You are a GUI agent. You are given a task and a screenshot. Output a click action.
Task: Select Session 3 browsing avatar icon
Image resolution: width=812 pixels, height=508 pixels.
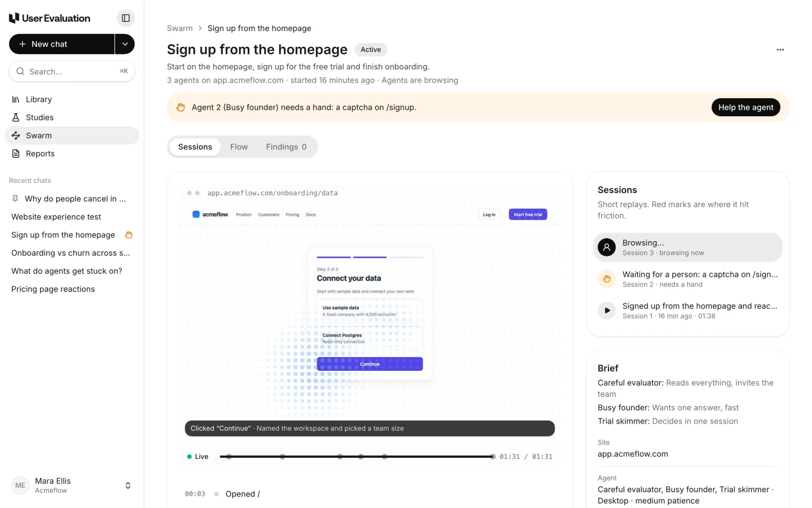[x=606, y=247]
